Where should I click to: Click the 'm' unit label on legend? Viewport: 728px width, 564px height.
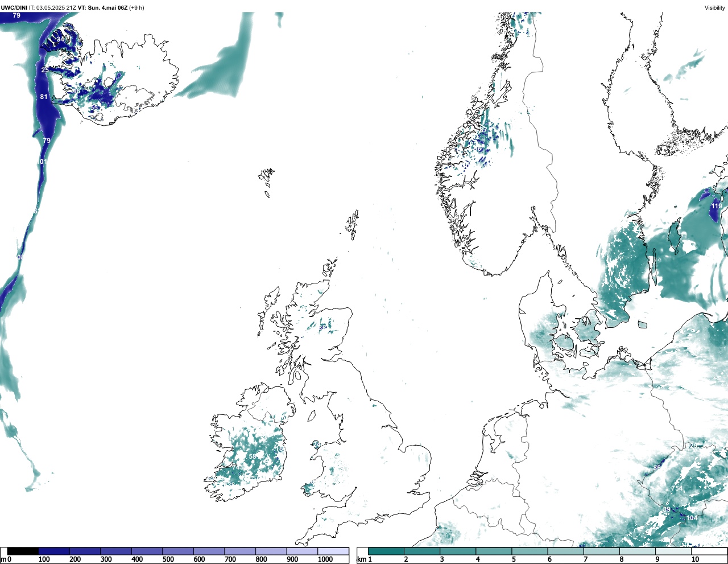3,559
